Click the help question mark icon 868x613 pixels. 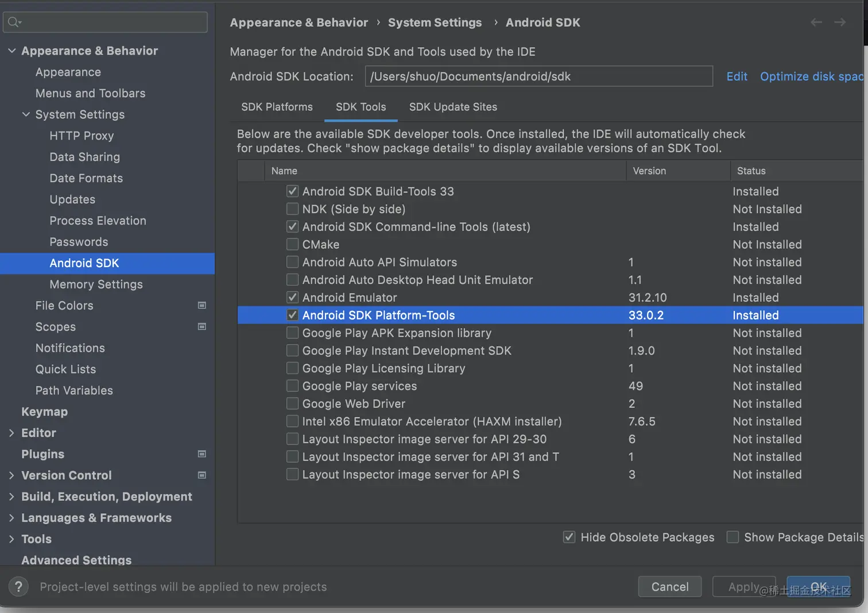[18, 587]
